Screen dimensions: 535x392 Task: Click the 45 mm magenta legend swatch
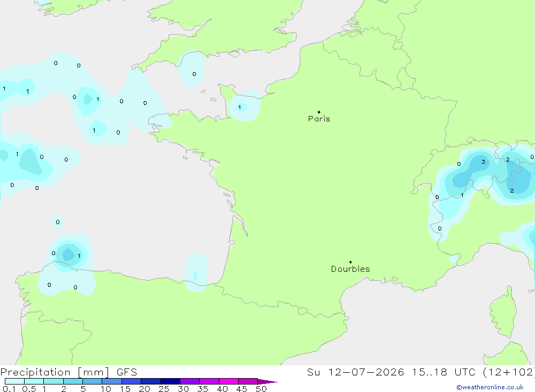point(248,381)
